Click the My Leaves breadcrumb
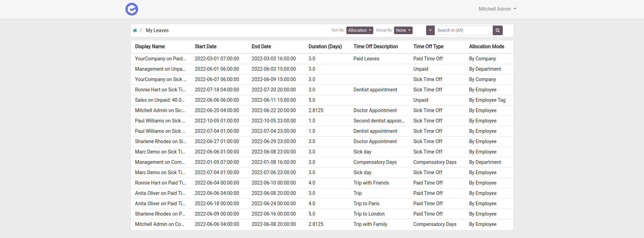Viewport: 644px width, 238px height. pyautogui.click(x=157, y=30)
